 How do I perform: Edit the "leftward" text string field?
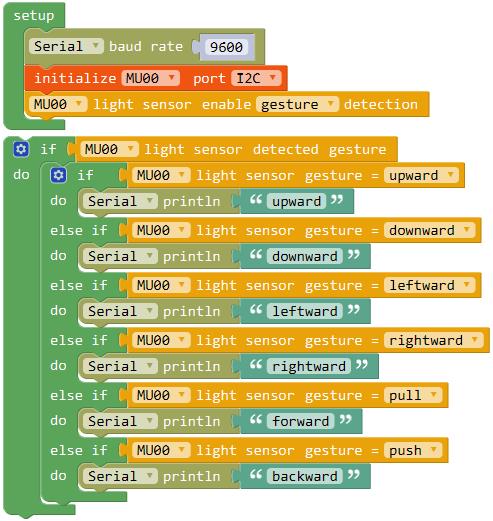click(305, 311)
